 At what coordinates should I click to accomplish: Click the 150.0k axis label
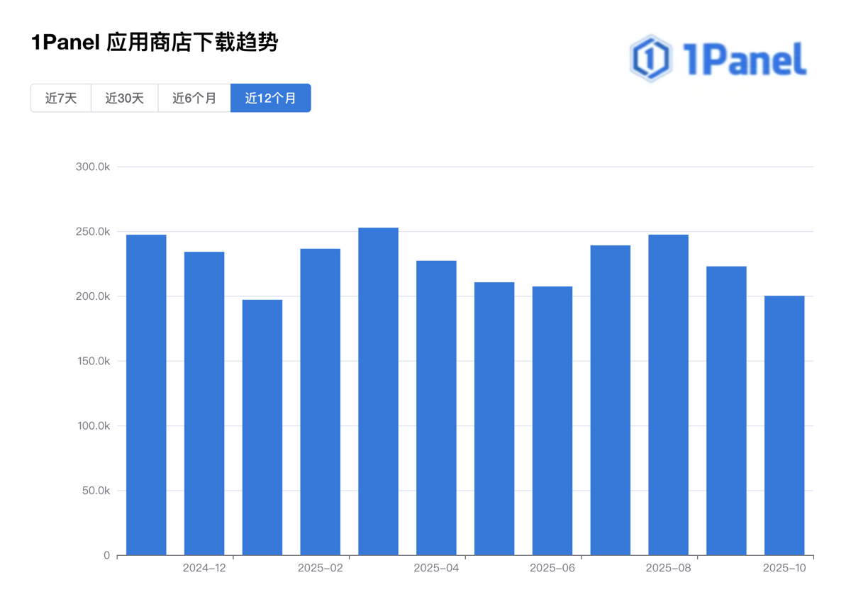pyautogui.click(x=94, y=361)
